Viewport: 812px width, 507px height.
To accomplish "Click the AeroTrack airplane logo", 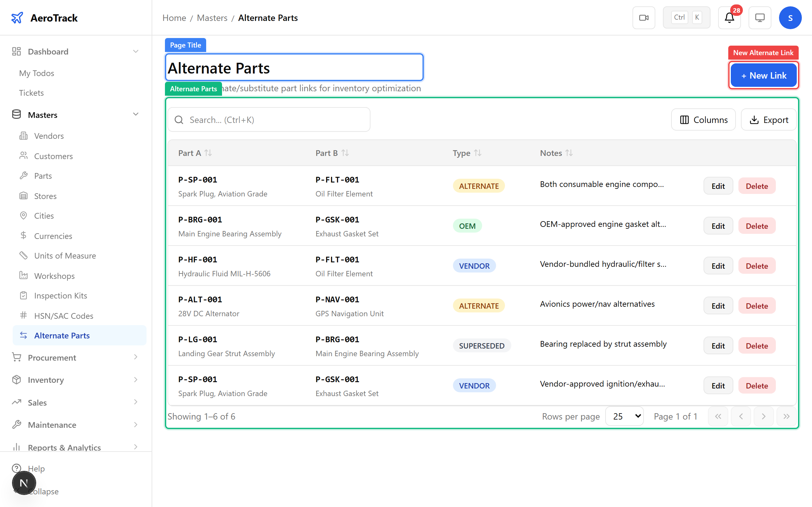I will tap(17, 18).
